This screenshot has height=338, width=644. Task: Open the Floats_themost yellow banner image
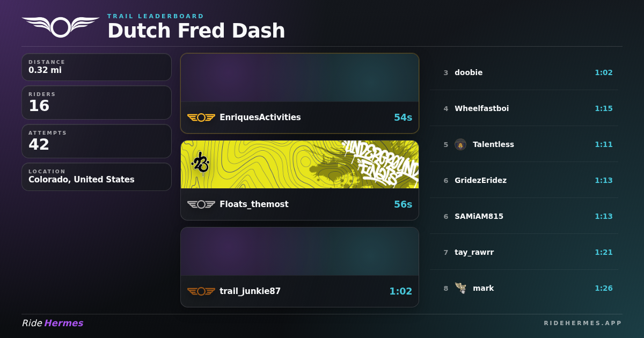pos(299,164)
